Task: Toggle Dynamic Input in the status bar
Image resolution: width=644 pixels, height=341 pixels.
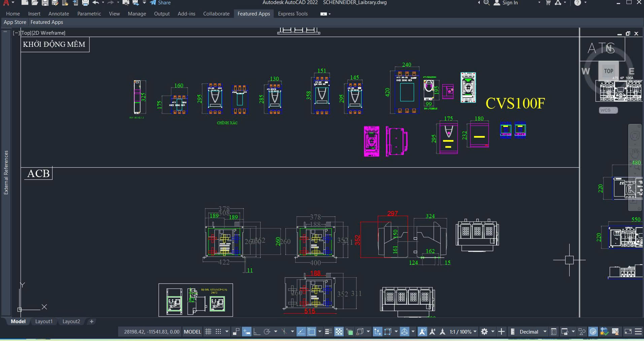Action: [247, 332]
